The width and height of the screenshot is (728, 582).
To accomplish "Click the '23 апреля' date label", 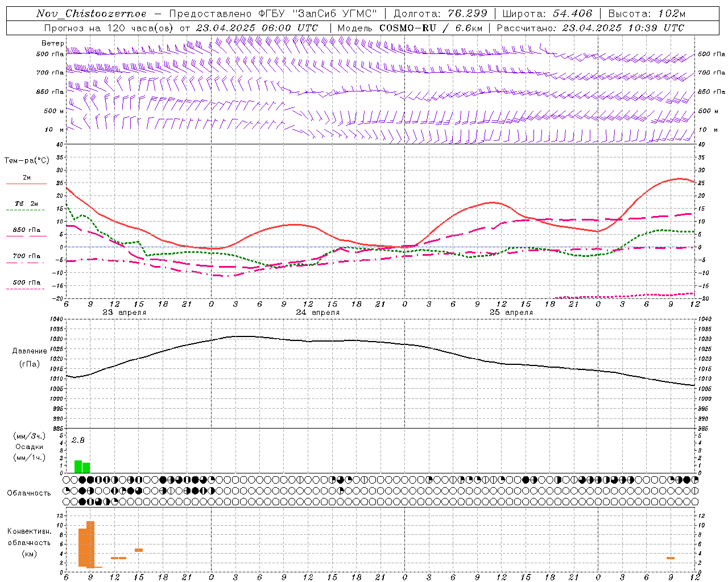I will [x=124, y=313].
